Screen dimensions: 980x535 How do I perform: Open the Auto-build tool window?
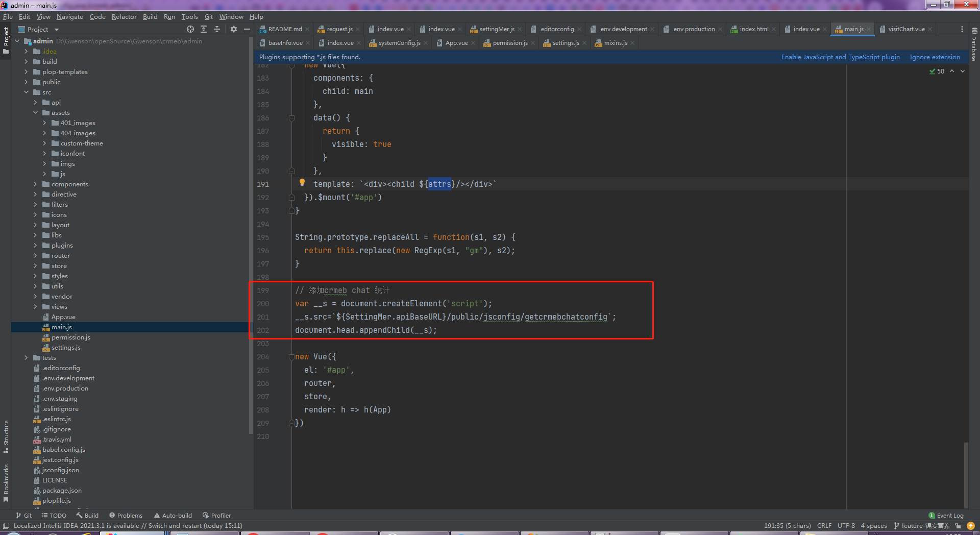point(173,516)
